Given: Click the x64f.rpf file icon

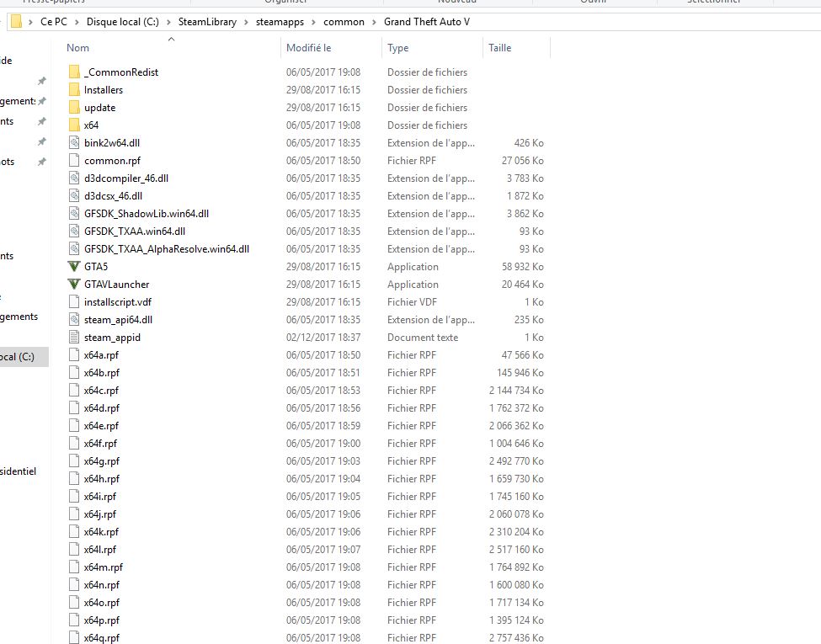Looking at the screenshot, I should (x=74, y=443).
